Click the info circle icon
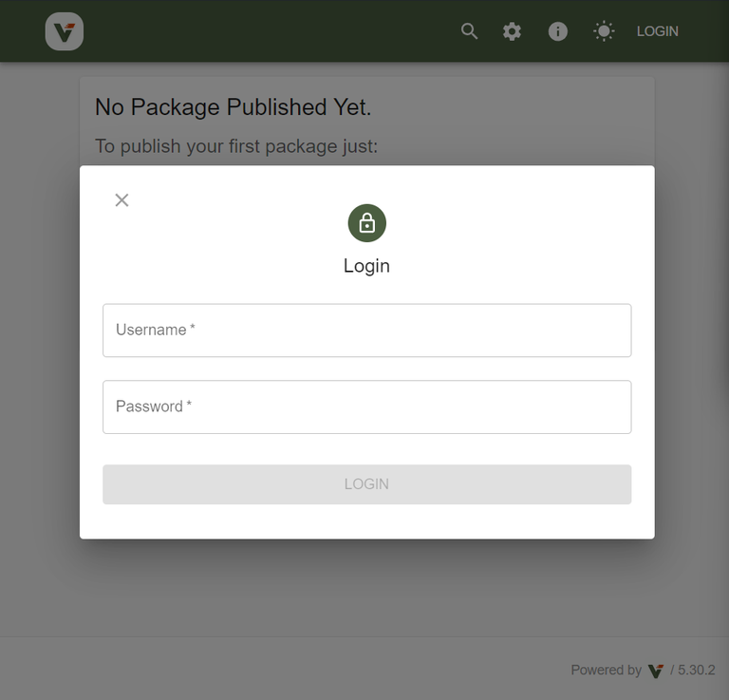729x700 pixels. pyautogui.click(x=558, y=31)
